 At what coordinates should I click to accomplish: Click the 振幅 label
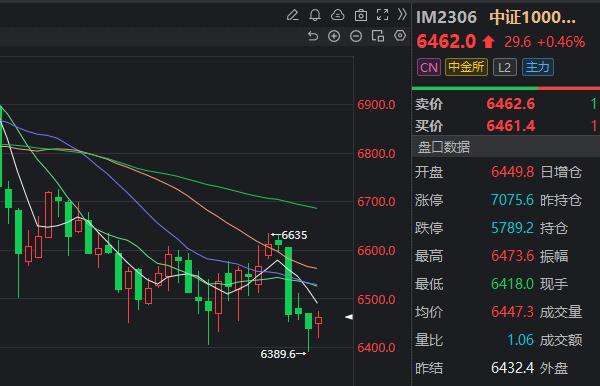(x=554, y=256)
